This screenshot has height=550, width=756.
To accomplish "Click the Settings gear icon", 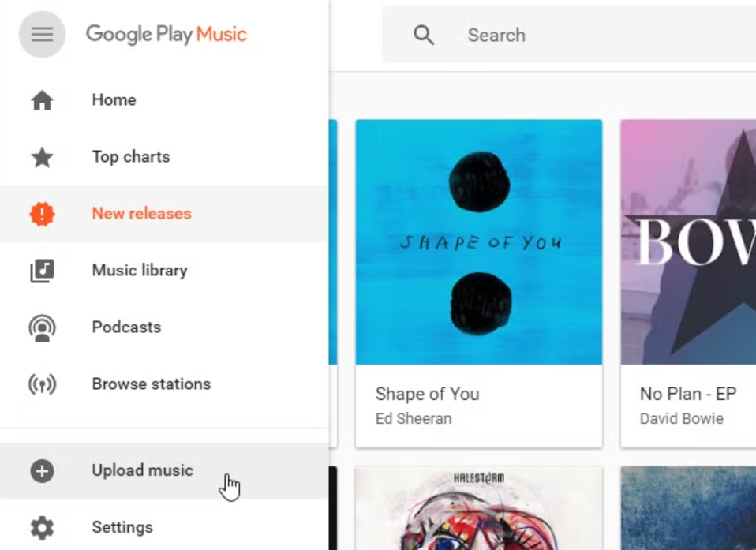I will [42, 527].
